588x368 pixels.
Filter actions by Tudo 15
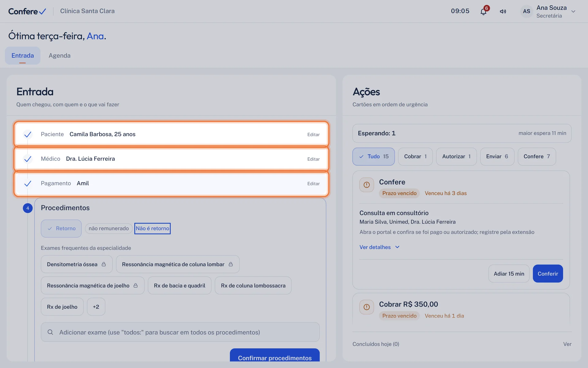pos(374,156)
